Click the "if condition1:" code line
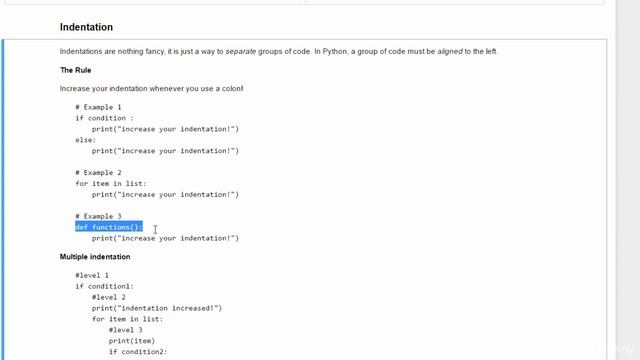The image size is (640, 360). tap(104, 287)
